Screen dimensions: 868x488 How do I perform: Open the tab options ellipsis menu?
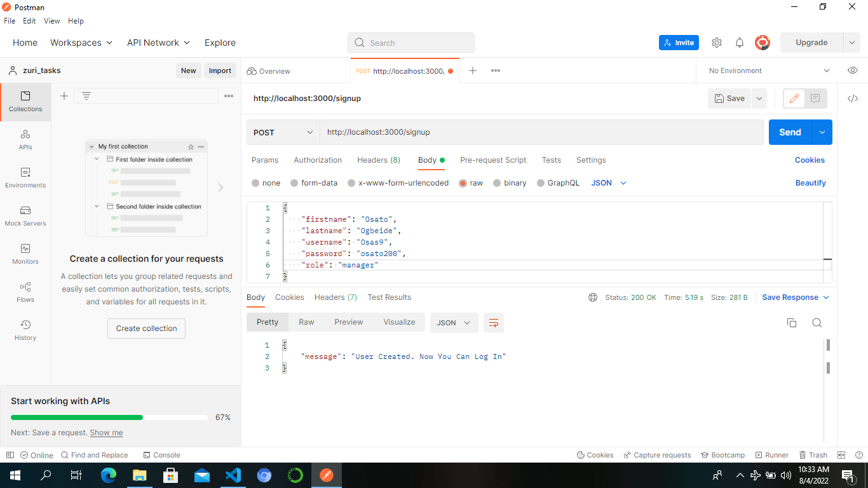(x=496, y=71)
